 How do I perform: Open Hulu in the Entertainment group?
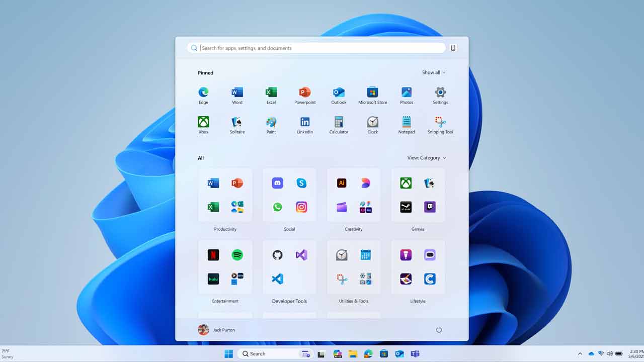[x=213, y=279]
